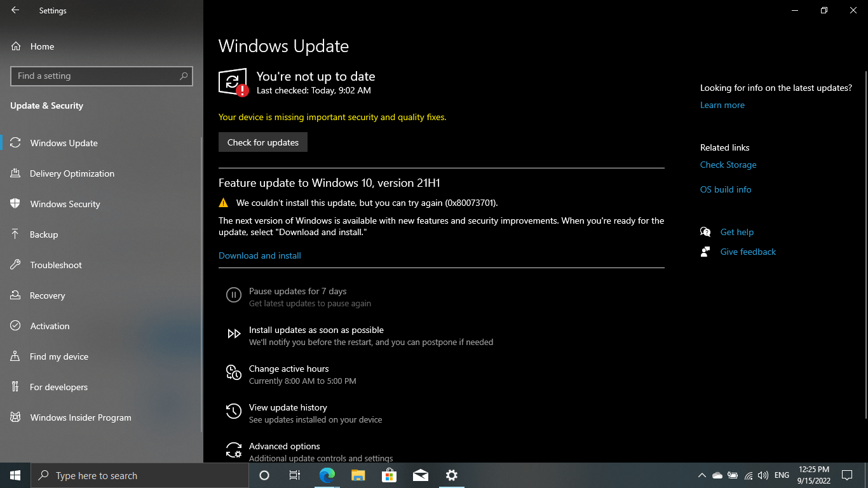Open Microsoft Store from taskbar

click(x=389, y=475)
